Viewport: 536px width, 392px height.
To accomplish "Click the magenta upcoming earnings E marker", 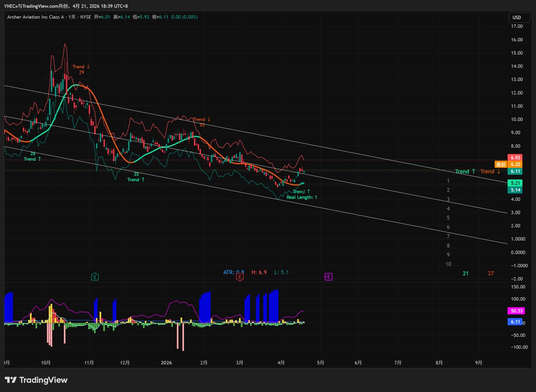I will click(328, 277).
